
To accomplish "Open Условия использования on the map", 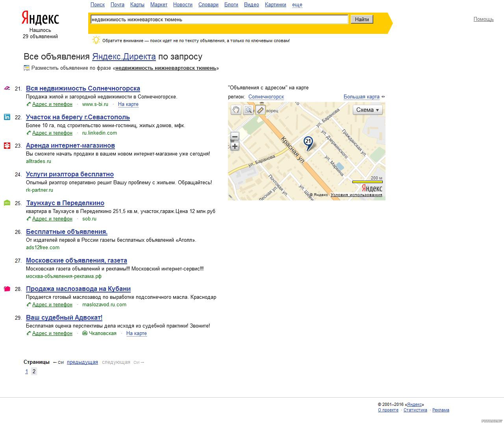I will click(356, 194).
